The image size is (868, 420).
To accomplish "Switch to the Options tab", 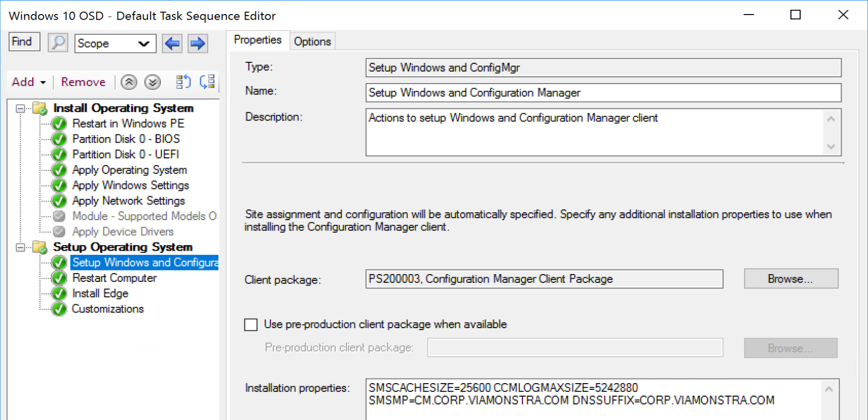I will 312,42.
